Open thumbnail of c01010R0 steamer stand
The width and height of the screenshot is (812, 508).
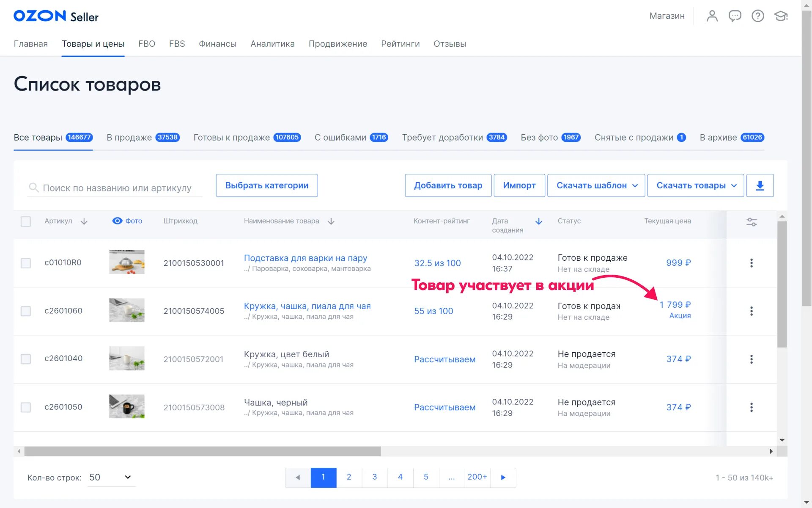[x=127, y=262]
